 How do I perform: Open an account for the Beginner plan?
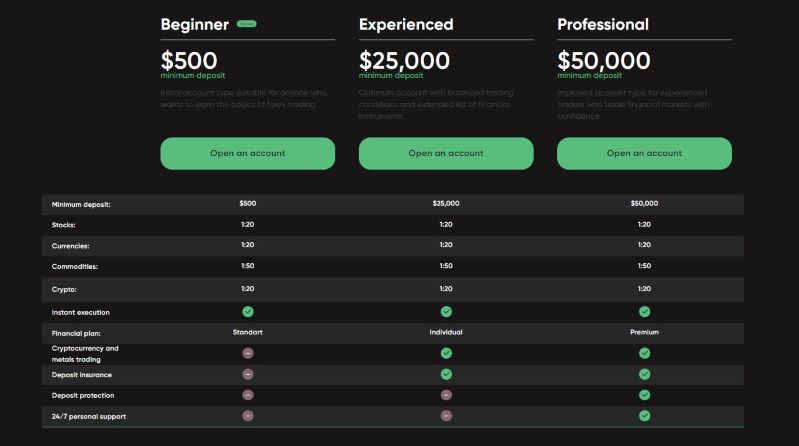247,153
